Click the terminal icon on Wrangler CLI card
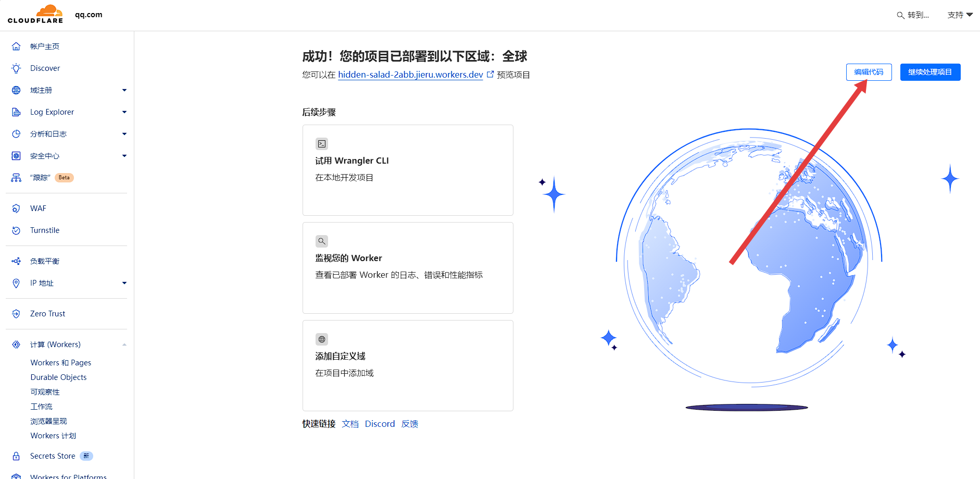This screenshot has width=980, height=479. click(x=321, y=143)
